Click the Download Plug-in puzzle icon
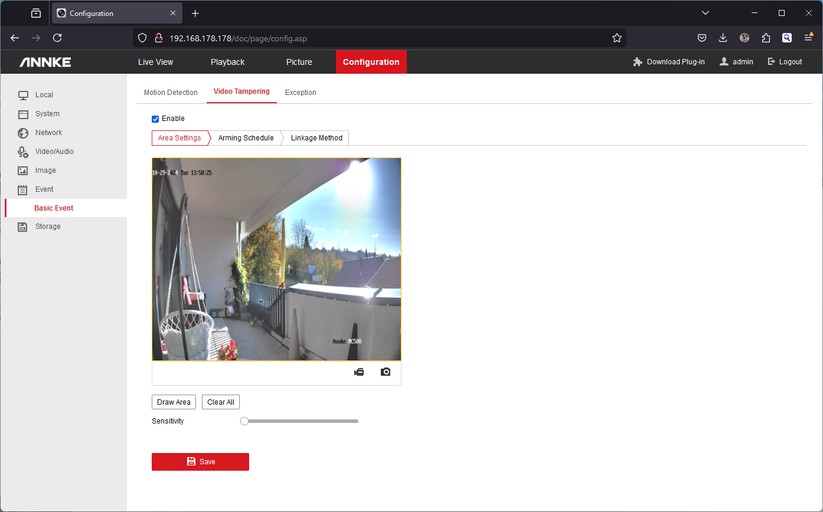 click(x=637, y=62)
